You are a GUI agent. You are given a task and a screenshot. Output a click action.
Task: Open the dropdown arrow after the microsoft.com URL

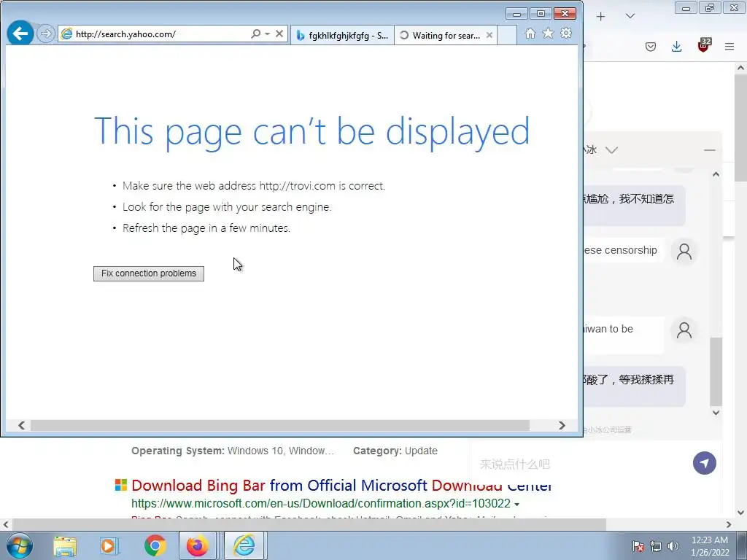click(x=517, y=504)
